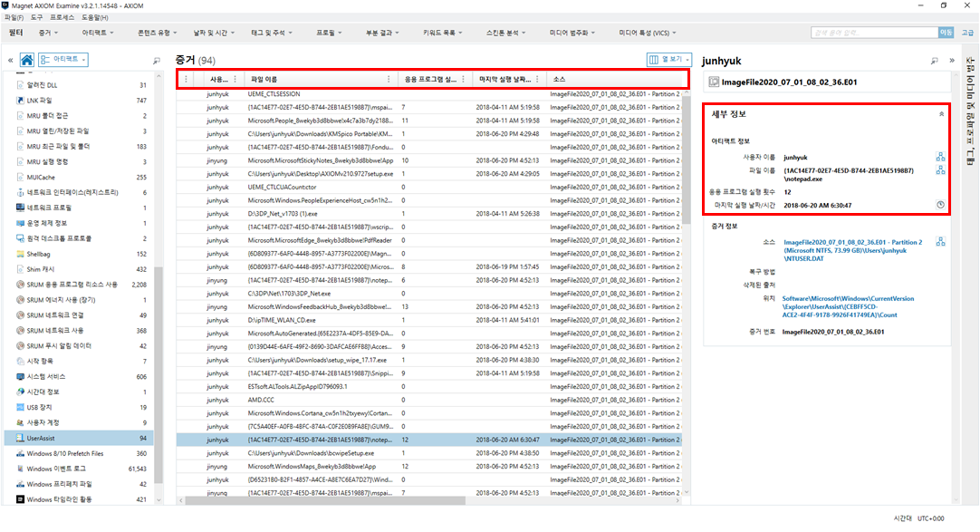
Task: Click the connections icon beside 사용자 이름 junhyuk
Action: [940, 157]
